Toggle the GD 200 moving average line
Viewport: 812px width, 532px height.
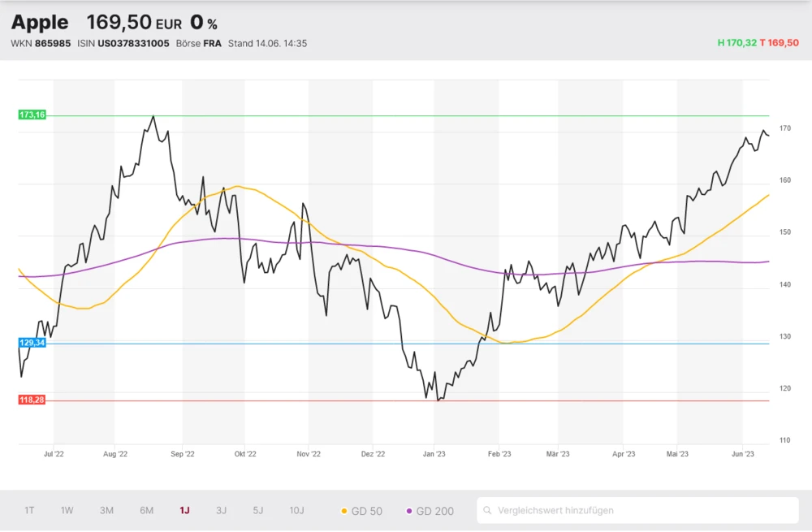pos(430,511)
